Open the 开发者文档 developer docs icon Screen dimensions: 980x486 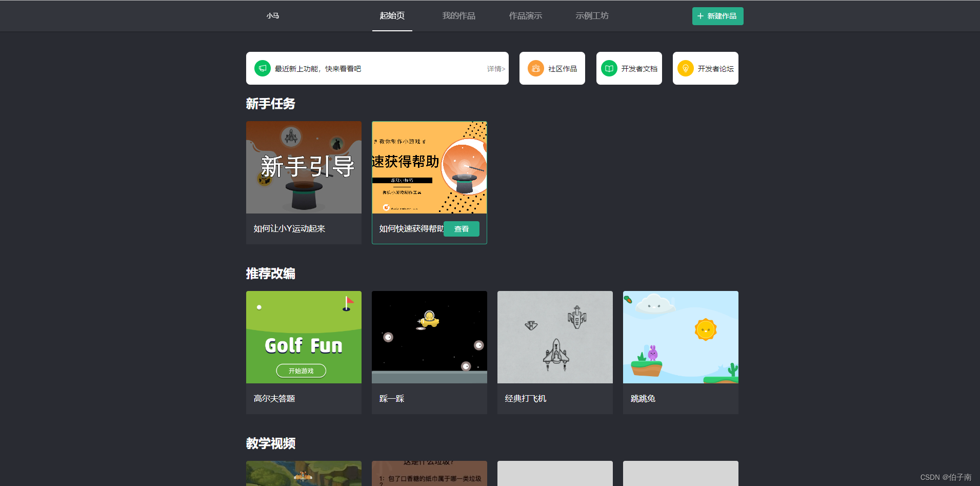point(608,68)
